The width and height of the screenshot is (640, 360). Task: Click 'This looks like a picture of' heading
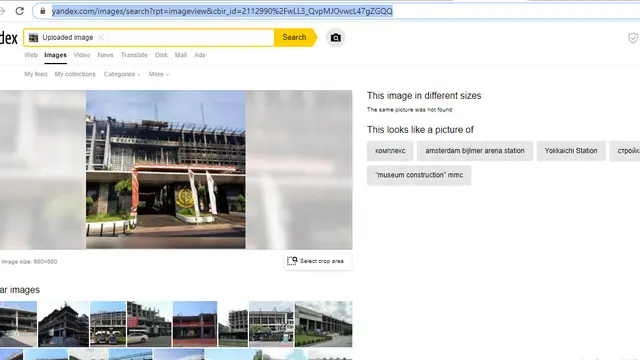[x=420, y=130]
